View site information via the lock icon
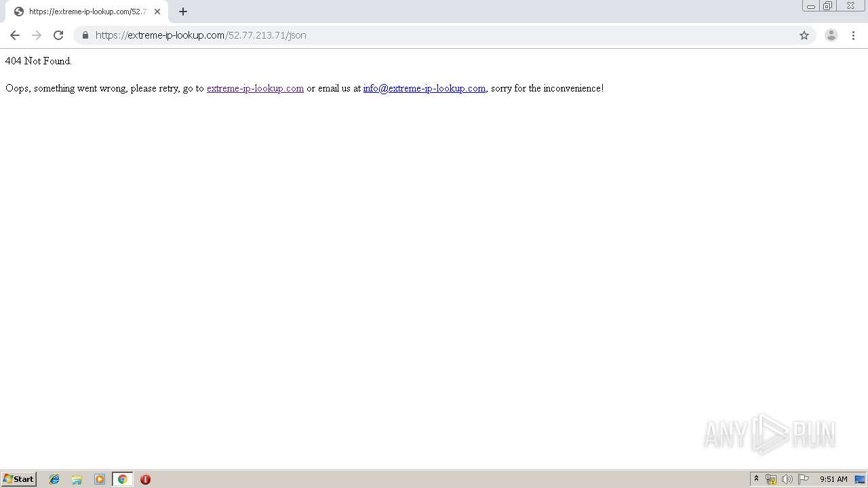The image size is (868, 488). [85, 35]
